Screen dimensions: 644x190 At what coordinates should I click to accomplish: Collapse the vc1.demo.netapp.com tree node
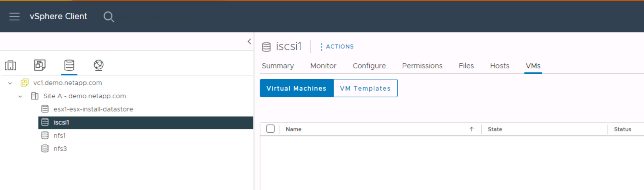(x=10, y=83)
